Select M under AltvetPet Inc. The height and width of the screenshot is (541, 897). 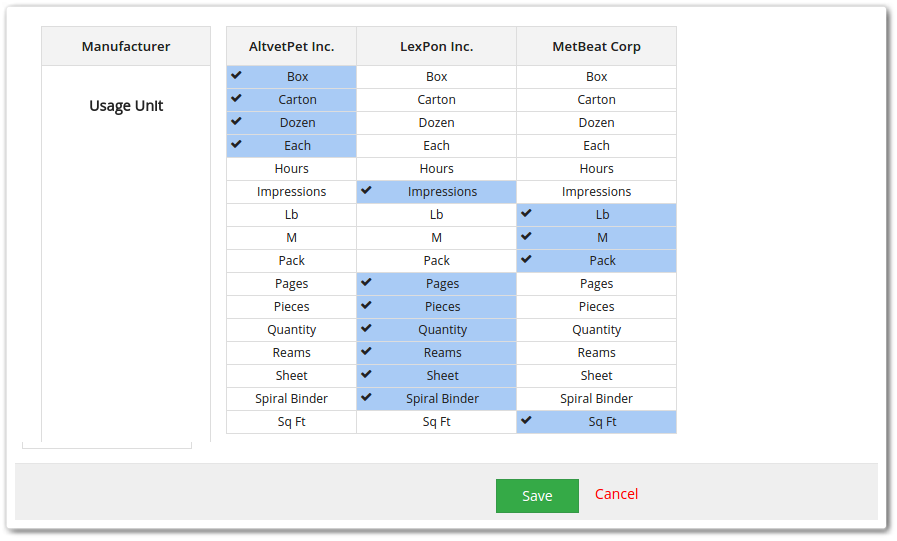coord(291,238)
